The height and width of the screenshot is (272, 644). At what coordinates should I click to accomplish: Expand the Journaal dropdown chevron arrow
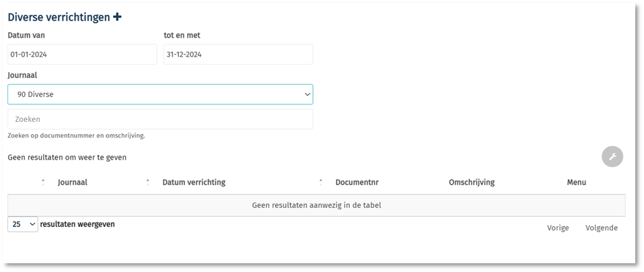[x=308, y=94]
